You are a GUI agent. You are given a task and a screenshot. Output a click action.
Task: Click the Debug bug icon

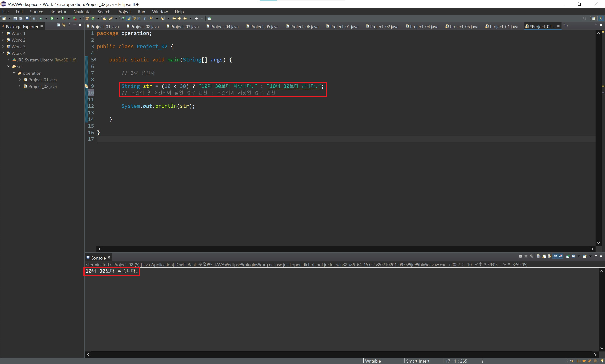coord(41,18)
